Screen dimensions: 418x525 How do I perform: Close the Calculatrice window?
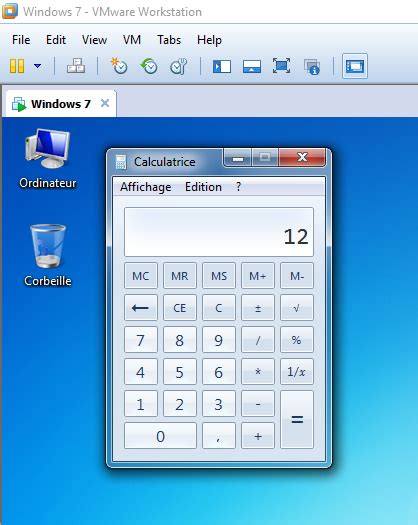tap(302, 157)
